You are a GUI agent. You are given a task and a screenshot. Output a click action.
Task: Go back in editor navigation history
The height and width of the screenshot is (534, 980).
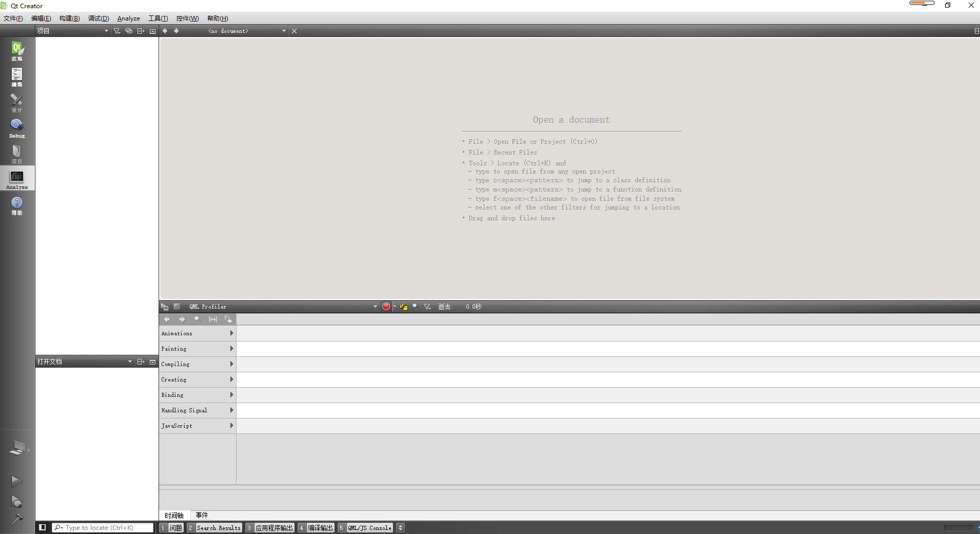pos(165,31)
